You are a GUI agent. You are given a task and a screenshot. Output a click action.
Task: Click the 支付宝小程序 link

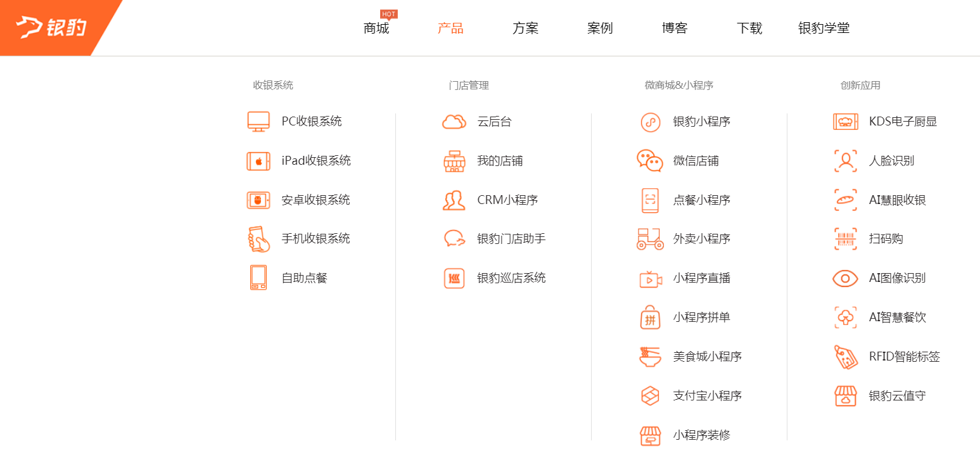pos(707,396)
